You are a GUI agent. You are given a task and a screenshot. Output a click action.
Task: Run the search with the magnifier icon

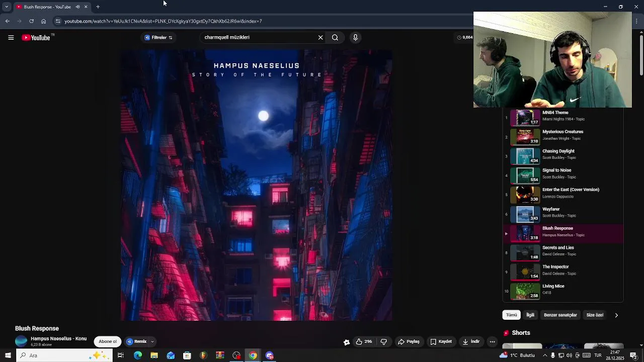point(335,37)
